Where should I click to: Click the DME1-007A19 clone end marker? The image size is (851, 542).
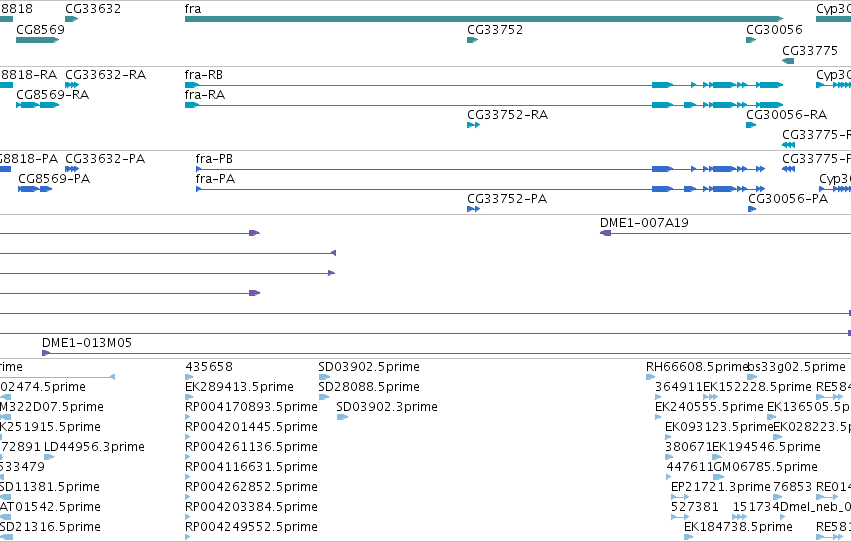click(x=605, y=233)
